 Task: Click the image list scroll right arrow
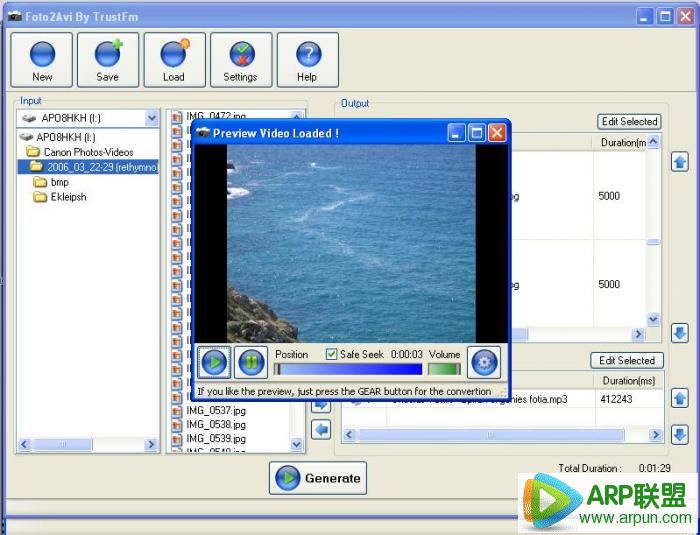[638, 334]
